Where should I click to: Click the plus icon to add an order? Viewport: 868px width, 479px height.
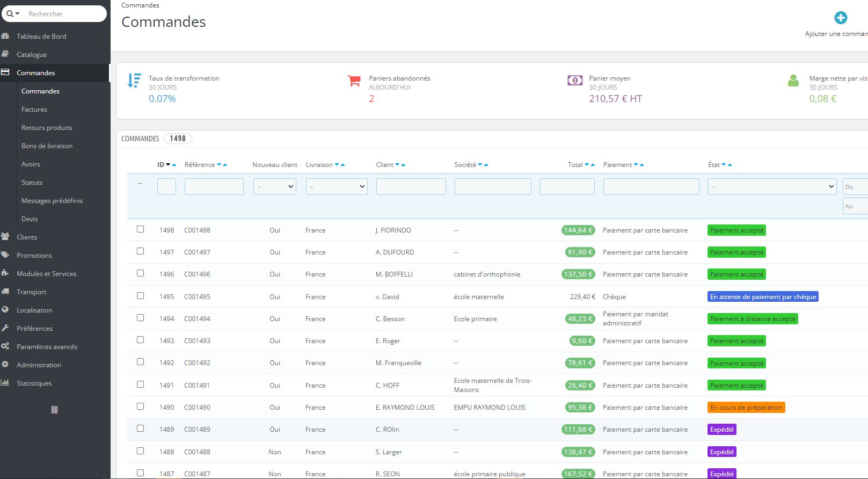841,18
